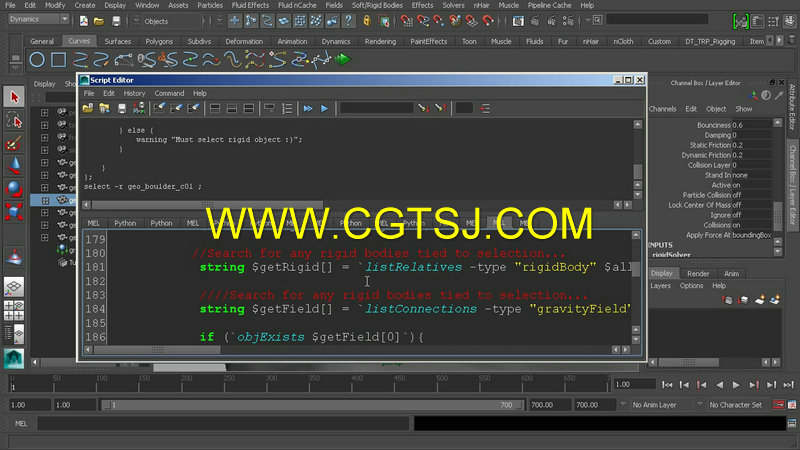
Task: Select first MEL tab in Script Editor
Action: (x=93, y=223)
